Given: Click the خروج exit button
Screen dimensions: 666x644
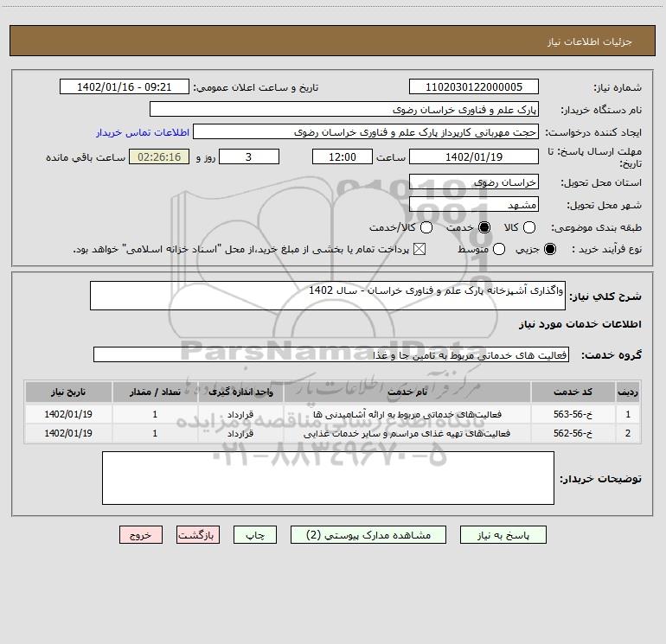Looking at the screenshot, I should pyautogui.click(x=141, y=535).
